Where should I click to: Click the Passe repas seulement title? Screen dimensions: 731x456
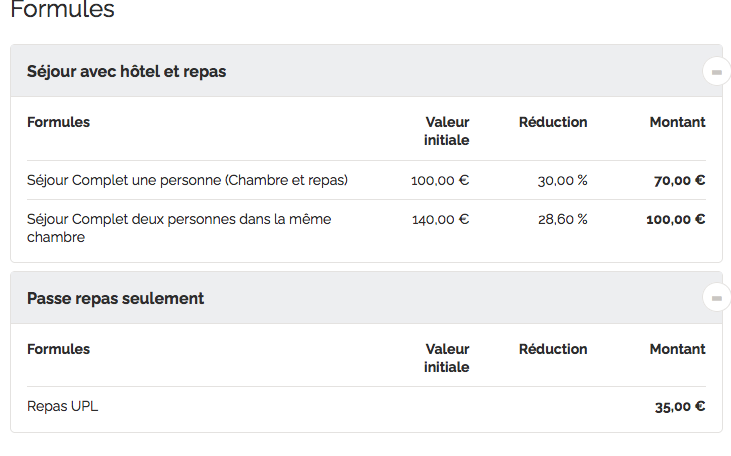pyautogui.click(x=115, y=298)
